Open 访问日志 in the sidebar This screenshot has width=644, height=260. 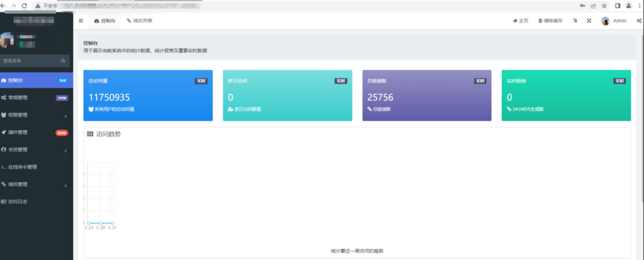18,202
